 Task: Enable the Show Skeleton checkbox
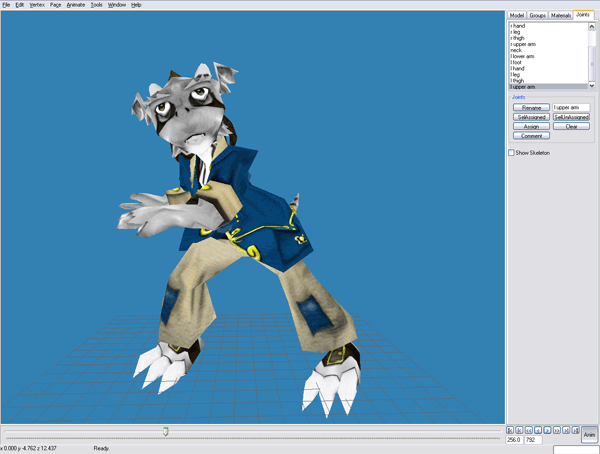(511, 153)
